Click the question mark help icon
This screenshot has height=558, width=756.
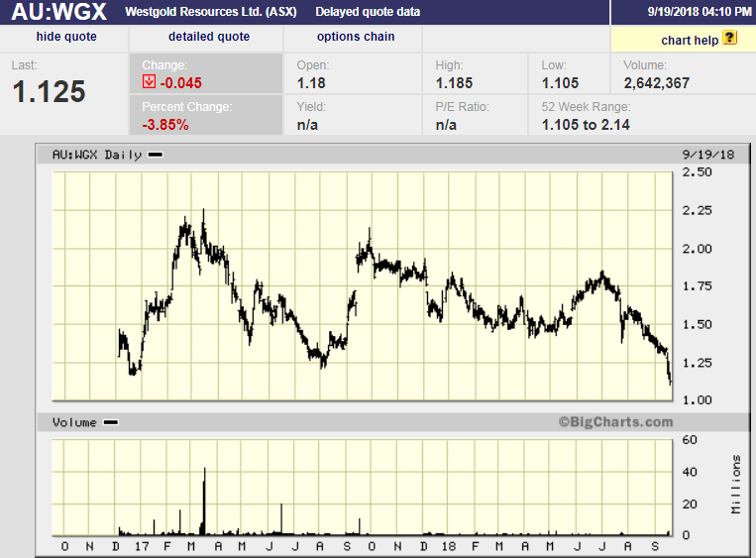tap(730, 38)
